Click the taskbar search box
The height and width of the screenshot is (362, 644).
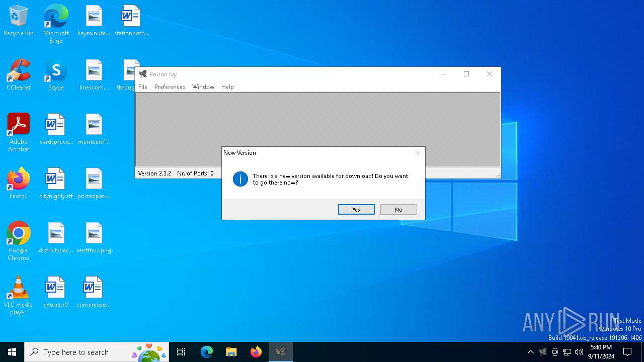click(x=97, y=352)
